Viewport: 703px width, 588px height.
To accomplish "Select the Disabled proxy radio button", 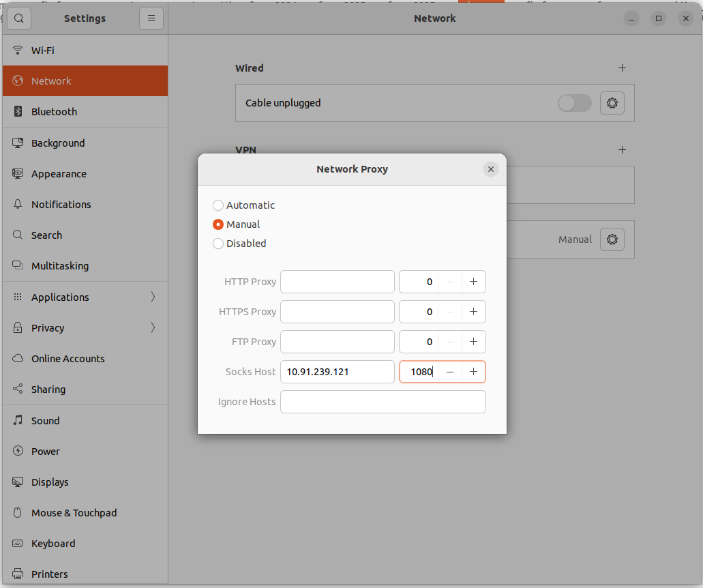I will pos(218,244).
